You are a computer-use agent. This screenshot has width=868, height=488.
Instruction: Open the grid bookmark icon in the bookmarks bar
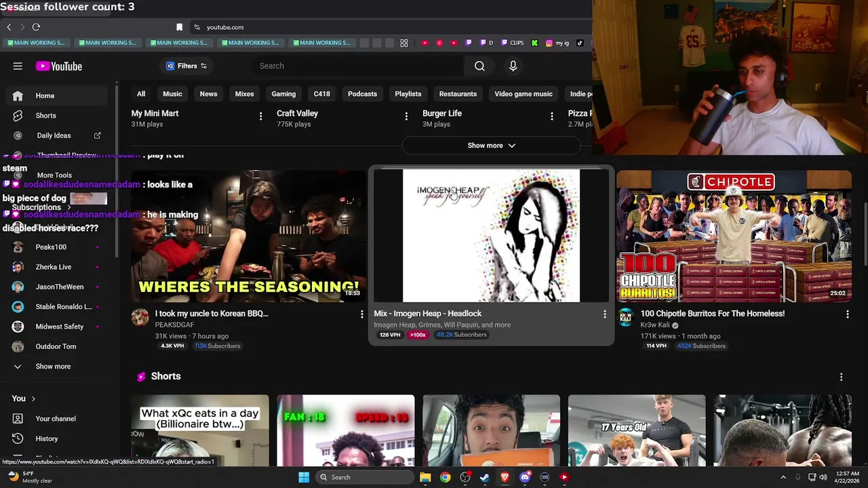(404, 43)
